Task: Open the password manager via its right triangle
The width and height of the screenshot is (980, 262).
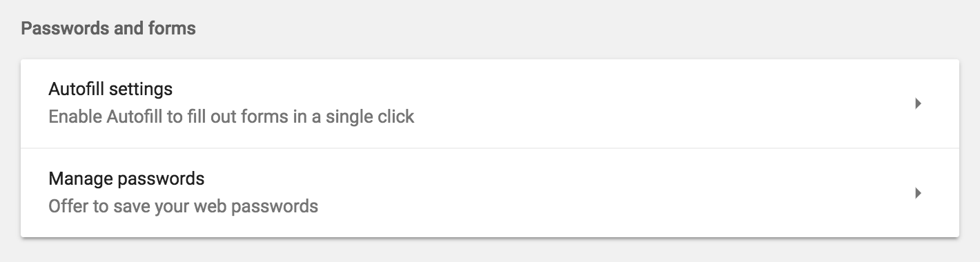Action: point(919,193)
